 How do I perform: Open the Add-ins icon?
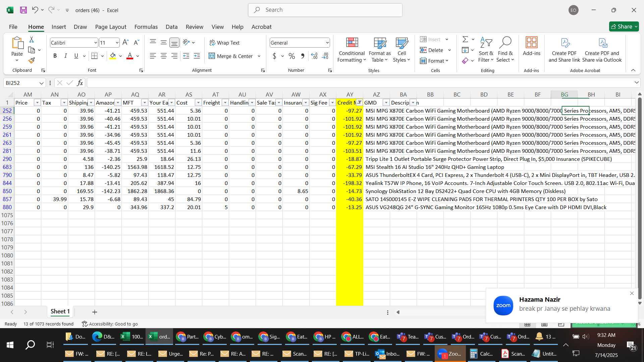pyautogui.click(x=532, y=47)
